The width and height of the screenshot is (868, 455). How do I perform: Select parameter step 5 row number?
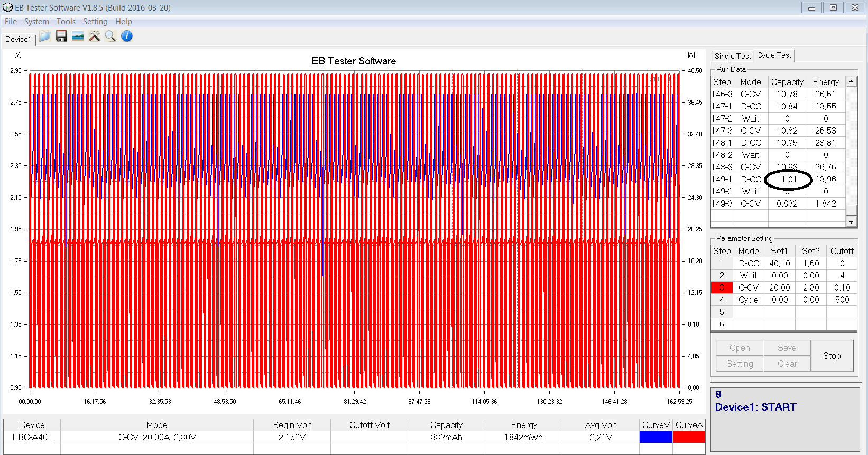click(722, 312)
